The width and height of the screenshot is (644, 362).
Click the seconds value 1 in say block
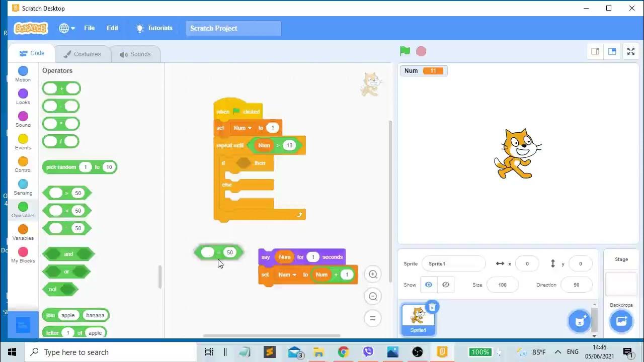(312, 257)
